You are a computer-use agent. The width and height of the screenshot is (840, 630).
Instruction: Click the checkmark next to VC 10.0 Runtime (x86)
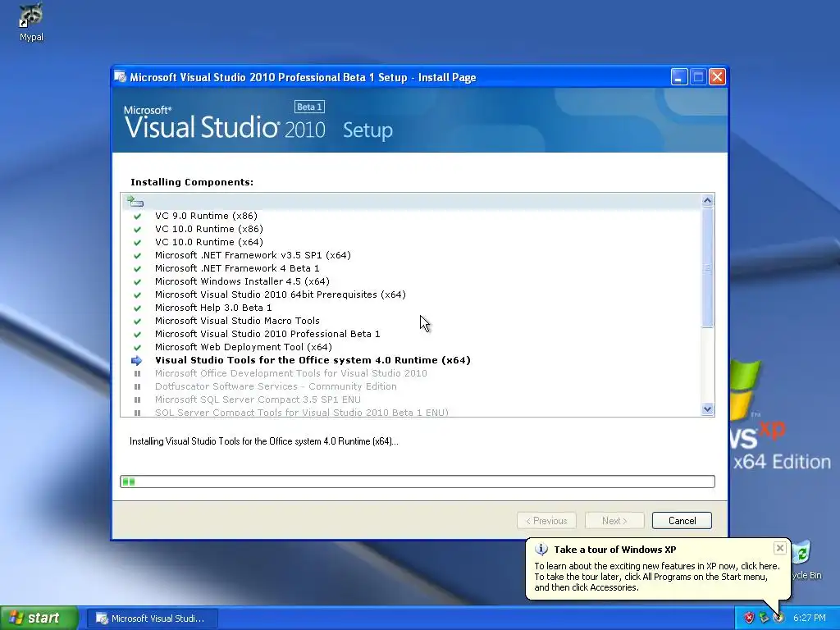(137, 230)
